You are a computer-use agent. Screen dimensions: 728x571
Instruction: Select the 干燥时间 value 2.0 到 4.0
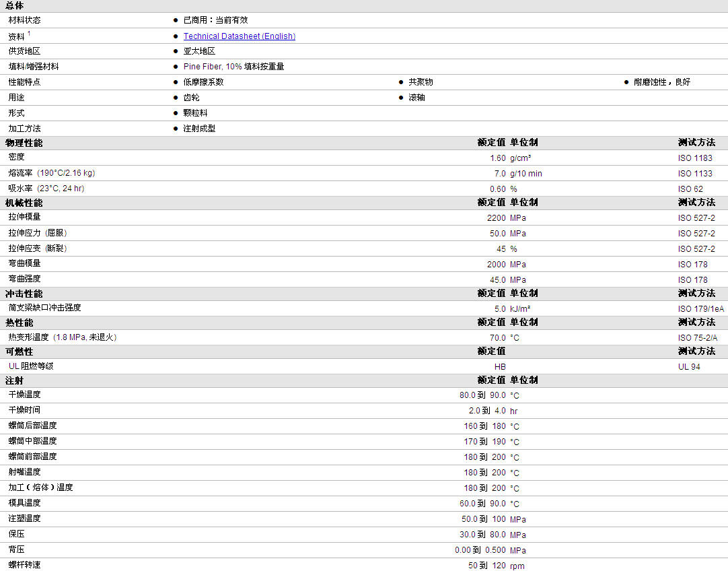point(487,411)
